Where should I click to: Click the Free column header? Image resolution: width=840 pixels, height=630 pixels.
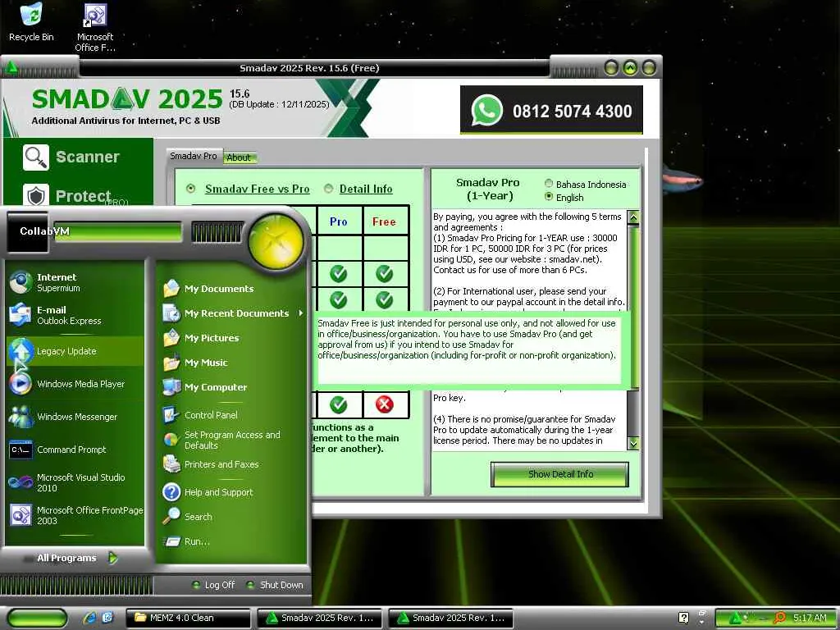click(x=385, y=221)
